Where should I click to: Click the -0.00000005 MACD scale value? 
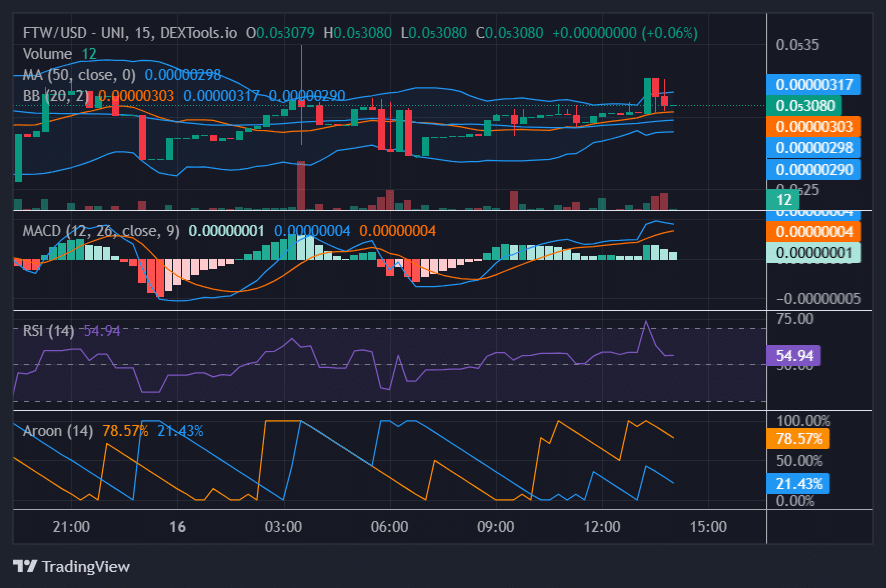pyautogui.click(x=818, y=298)
